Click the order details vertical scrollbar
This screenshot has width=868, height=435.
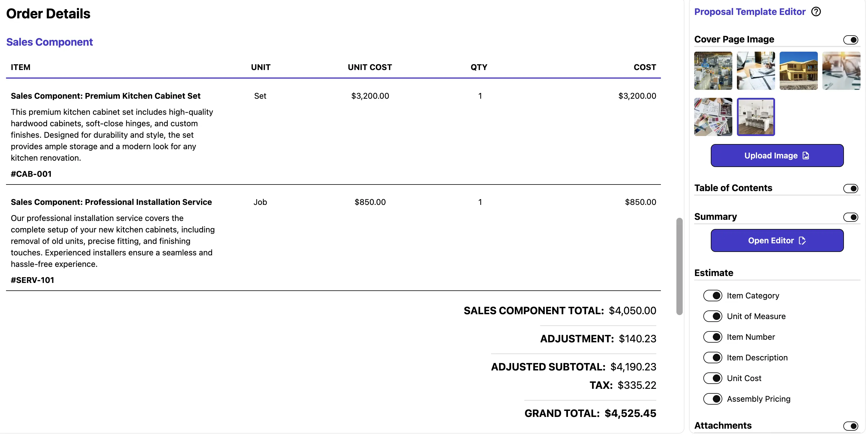tap(679, 266)
